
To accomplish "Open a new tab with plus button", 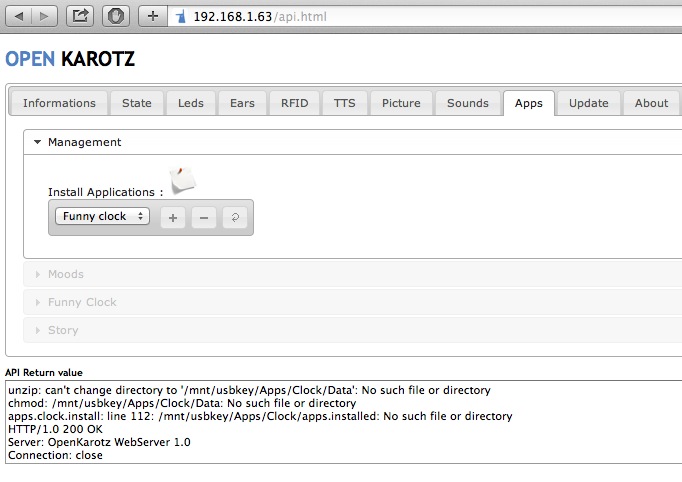I will [153, 16].
